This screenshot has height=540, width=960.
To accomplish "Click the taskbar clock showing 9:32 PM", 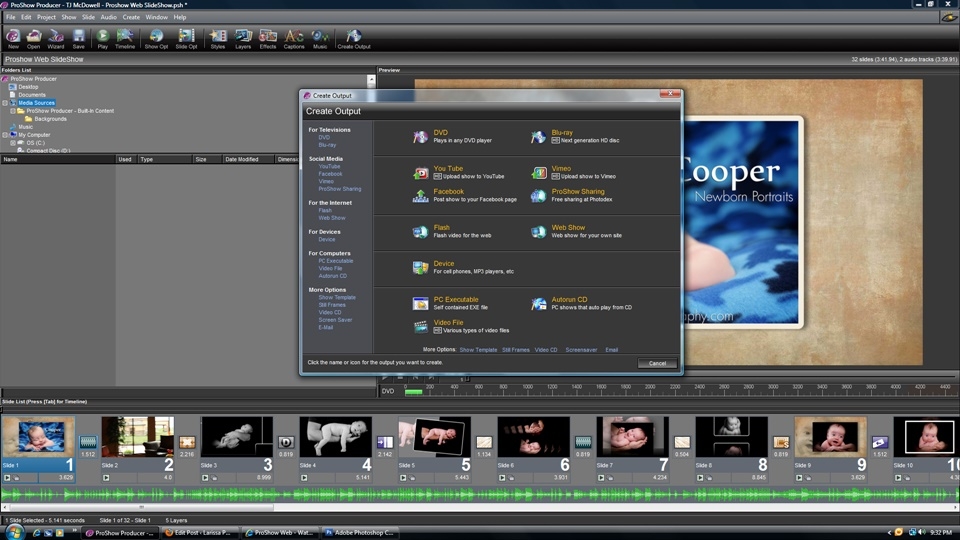I will (941, 533).
